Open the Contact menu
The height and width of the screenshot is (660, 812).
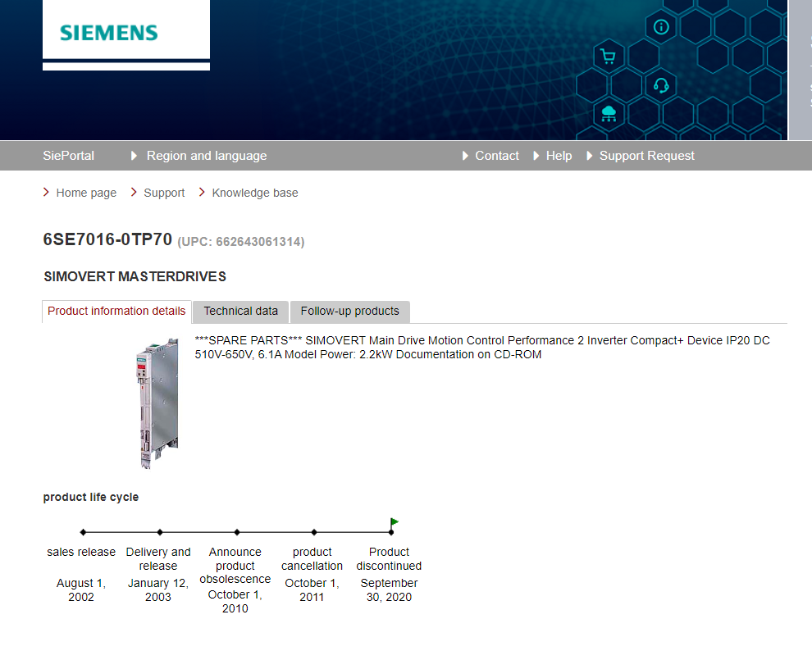coord(496,156)
